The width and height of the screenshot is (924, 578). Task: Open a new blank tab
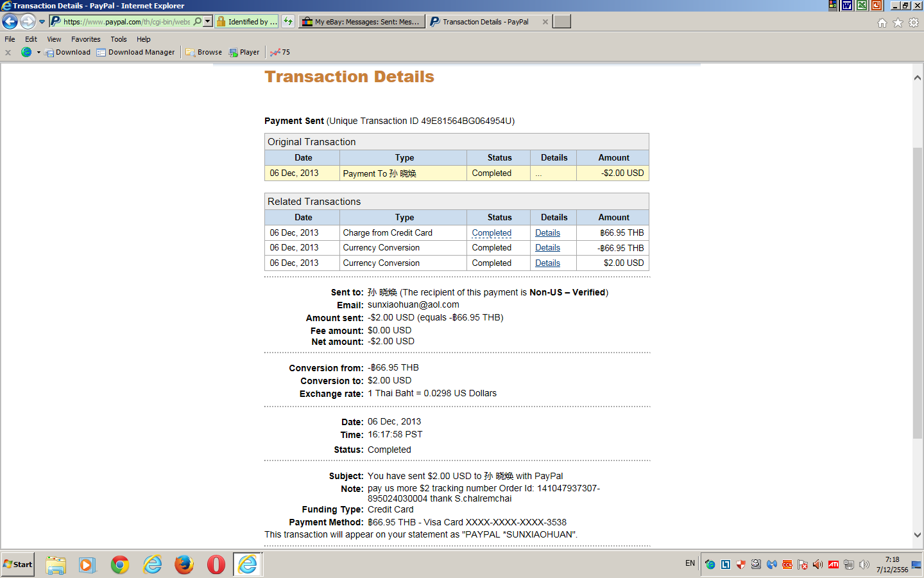pos(562,22)
